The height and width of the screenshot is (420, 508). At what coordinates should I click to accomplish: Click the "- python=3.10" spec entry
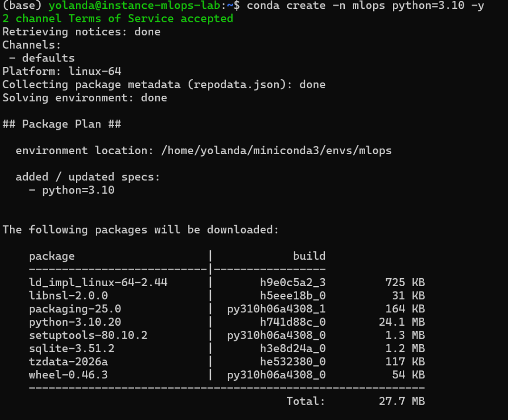pos(71,190)
